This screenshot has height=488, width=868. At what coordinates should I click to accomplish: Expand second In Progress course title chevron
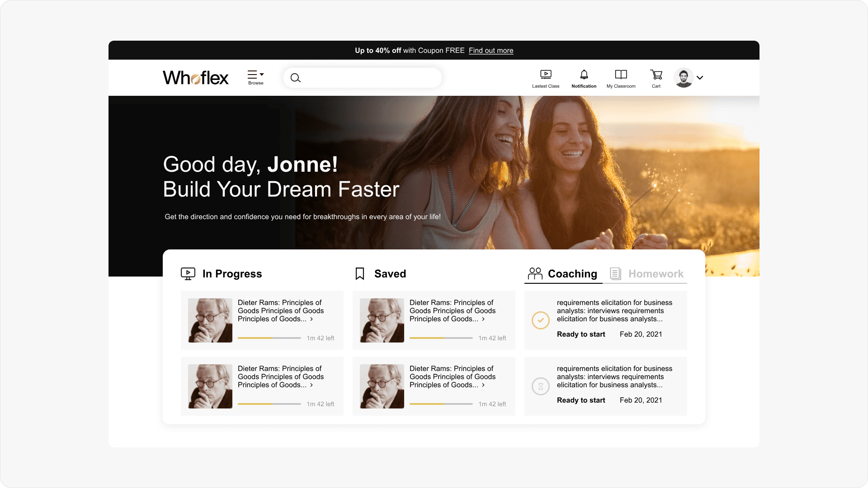311,385
